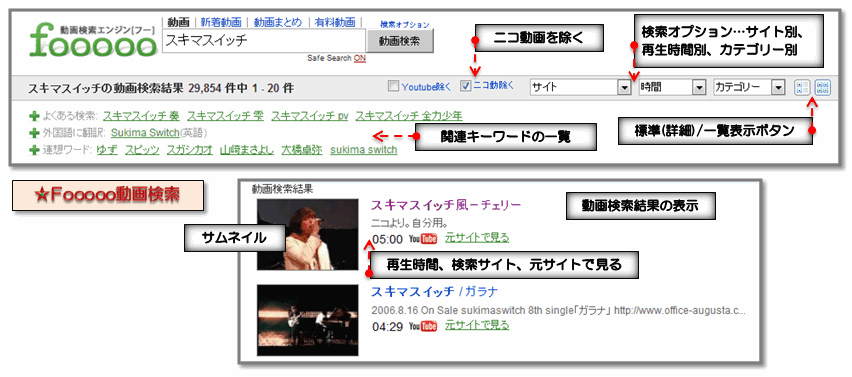Open the スキマスイッチ 雫 suggestion

pos(224,116)
